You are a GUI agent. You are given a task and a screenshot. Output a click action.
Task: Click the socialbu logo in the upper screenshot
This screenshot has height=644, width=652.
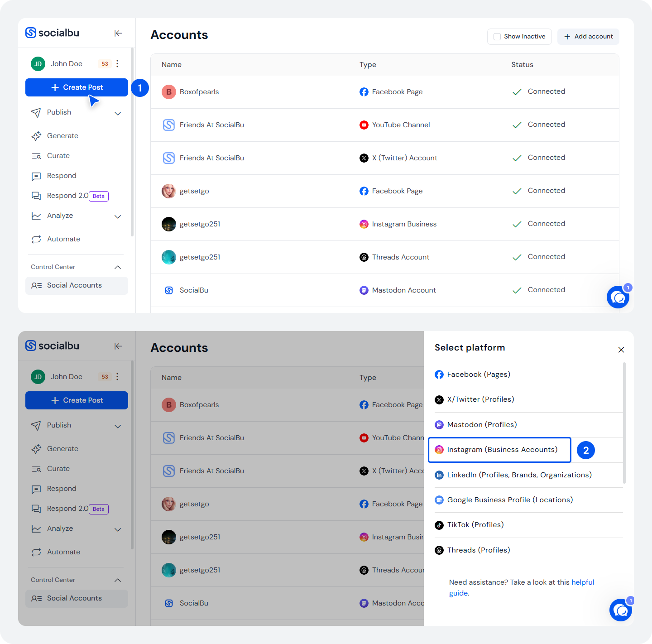click(52, 33)
